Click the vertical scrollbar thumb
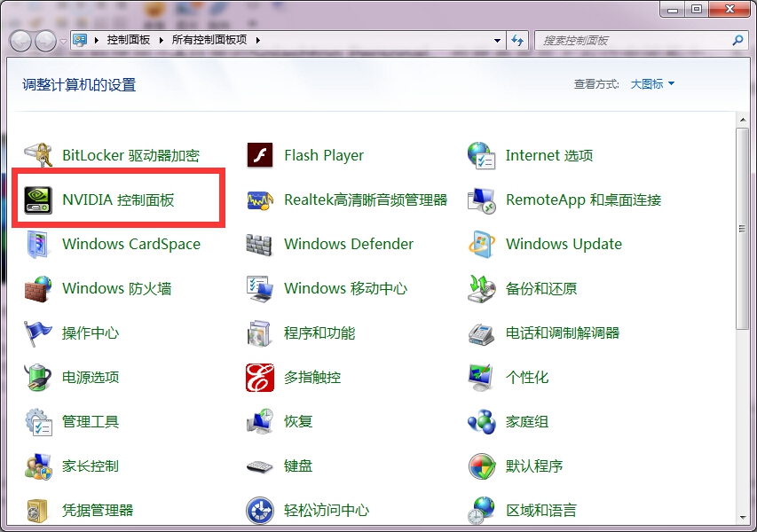Viewport: 757px width, 532px height. pos(742,229)
